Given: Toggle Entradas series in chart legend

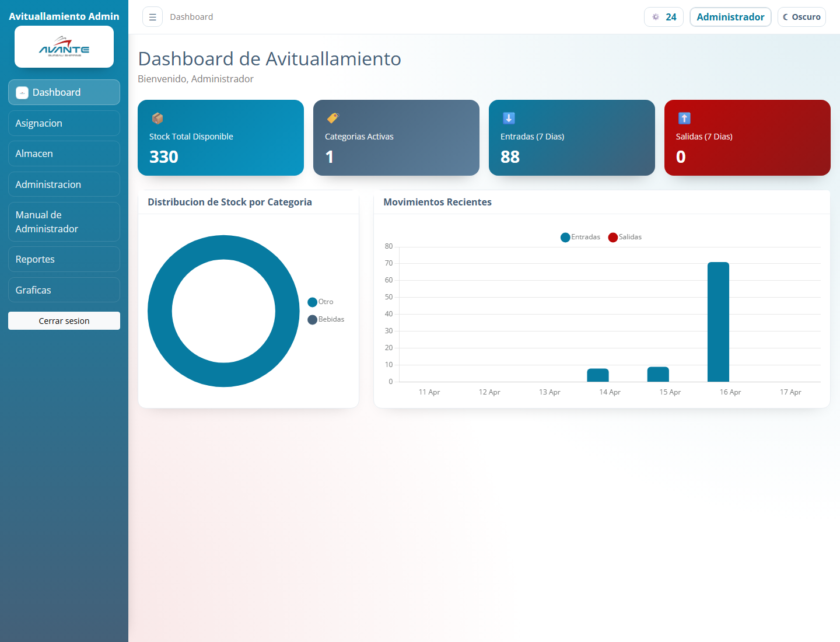Looking at the screenshot, I should tap(580, 237).
